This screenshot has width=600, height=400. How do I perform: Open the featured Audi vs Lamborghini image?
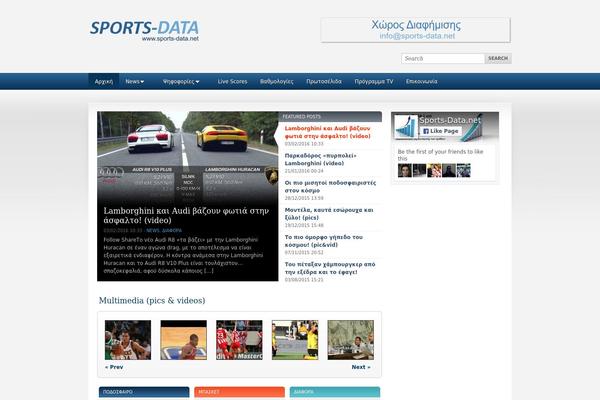click(188, 157)
